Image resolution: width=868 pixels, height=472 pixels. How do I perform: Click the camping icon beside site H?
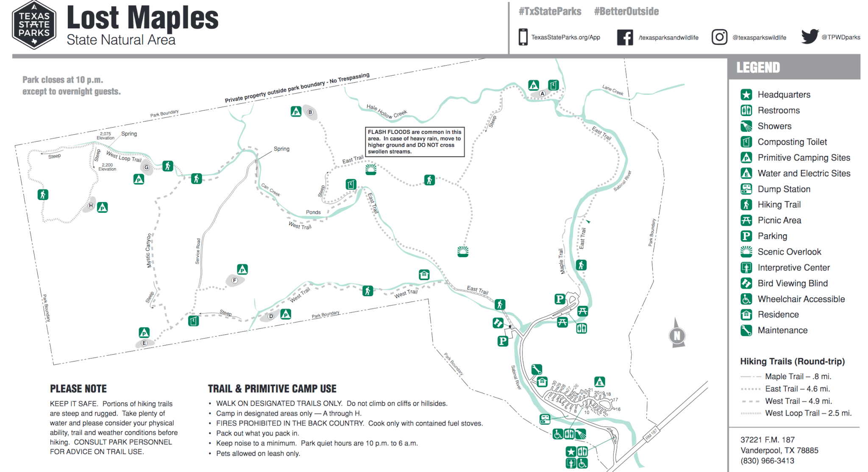click(x=102, y=207)
